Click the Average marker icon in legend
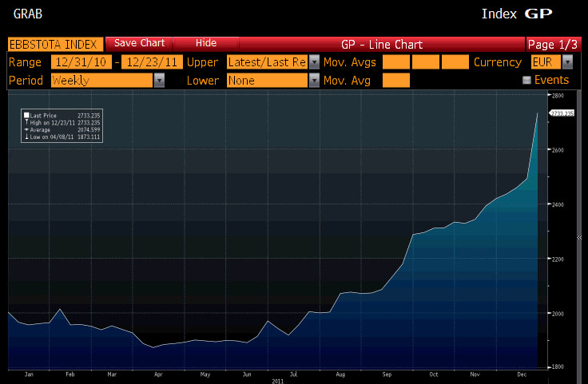 [x=26, y=130]
